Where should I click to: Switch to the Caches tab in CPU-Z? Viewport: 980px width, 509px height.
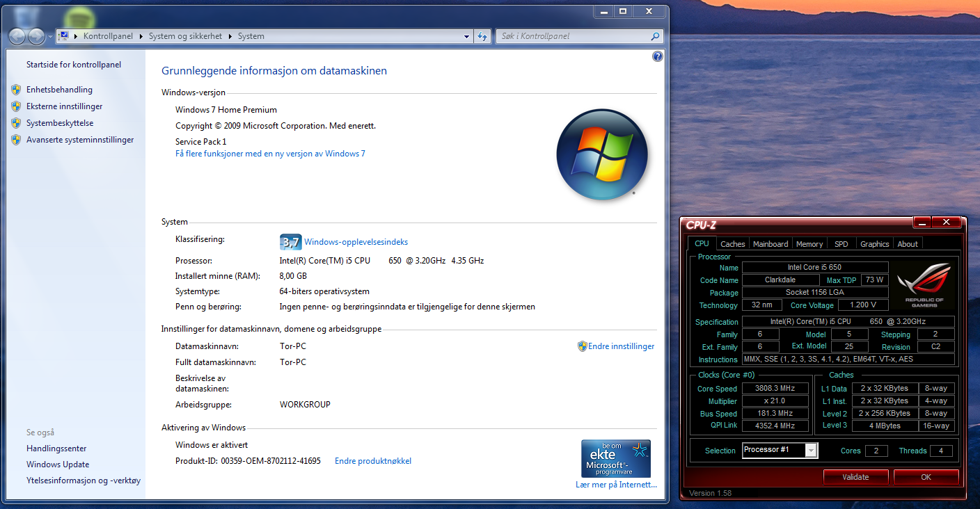pyautogui.click(x=732, y=244)
